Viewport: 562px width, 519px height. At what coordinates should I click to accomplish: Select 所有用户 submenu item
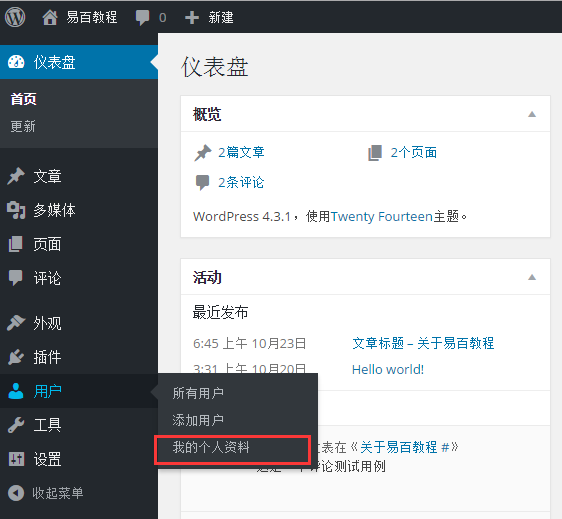(198, 393)
